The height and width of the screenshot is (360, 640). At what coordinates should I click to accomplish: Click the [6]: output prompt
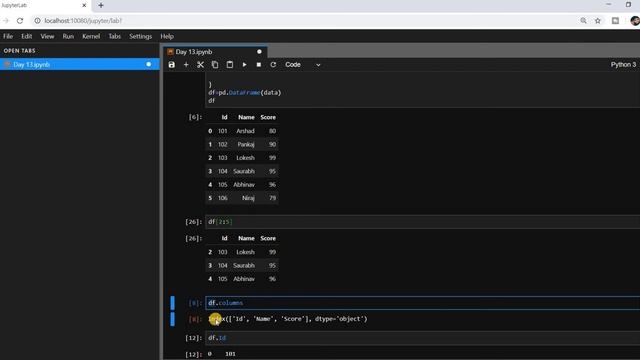point(195,117)
